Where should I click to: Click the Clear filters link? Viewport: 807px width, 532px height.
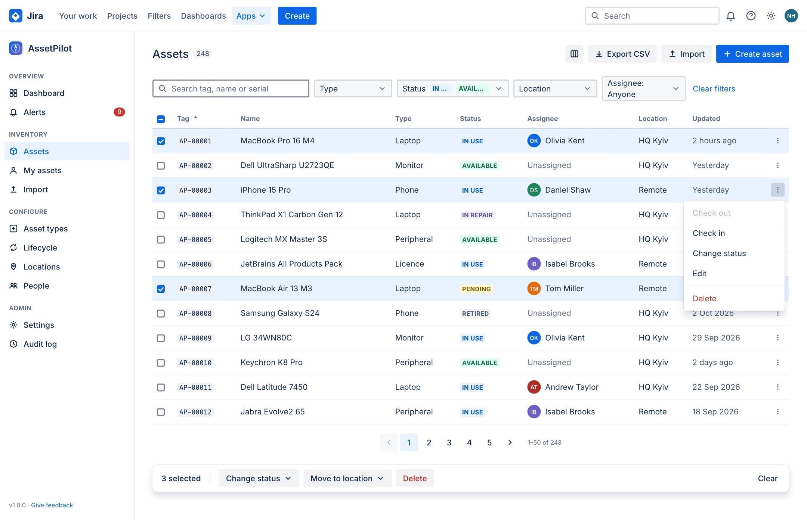click(x=714, y=88)
